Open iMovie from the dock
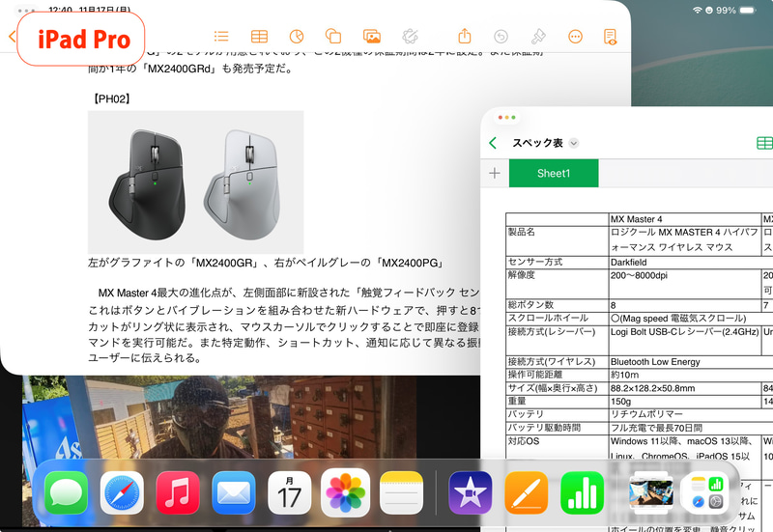The height and width of the screenshot is (532, 773). pos(471,492)
